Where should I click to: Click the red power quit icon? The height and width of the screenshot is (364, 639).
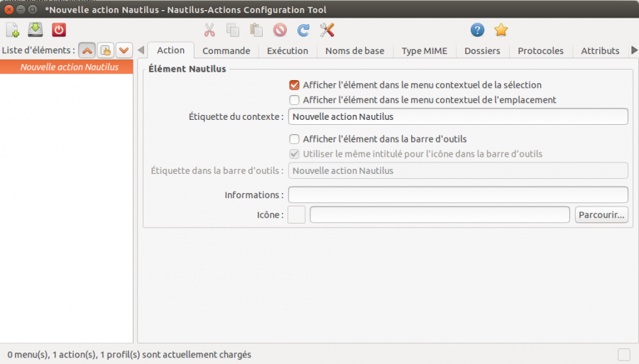click(59, 30)
